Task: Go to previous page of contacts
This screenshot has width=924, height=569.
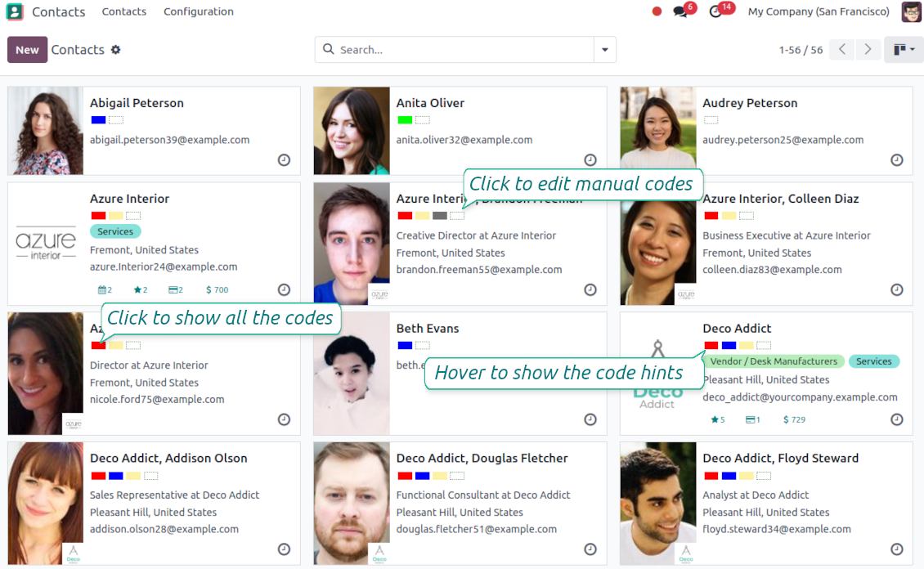Action: (842, 49)
